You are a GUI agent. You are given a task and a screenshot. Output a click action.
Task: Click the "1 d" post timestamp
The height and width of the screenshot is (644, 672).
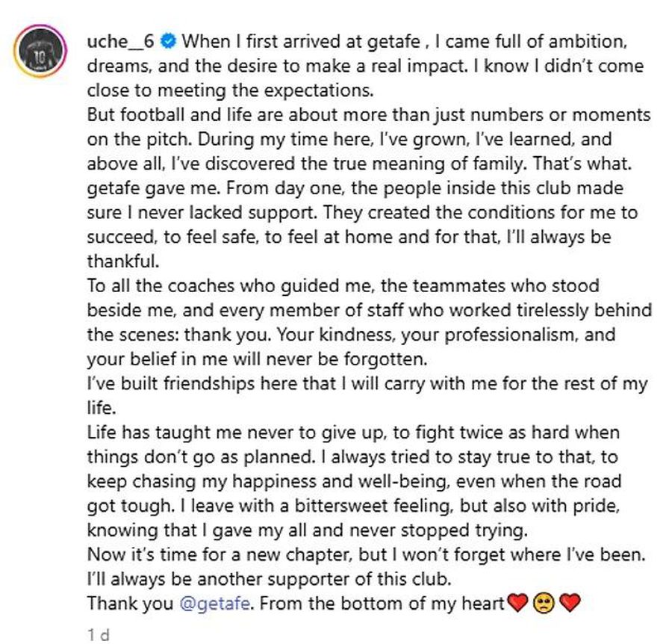coord(98,634)
